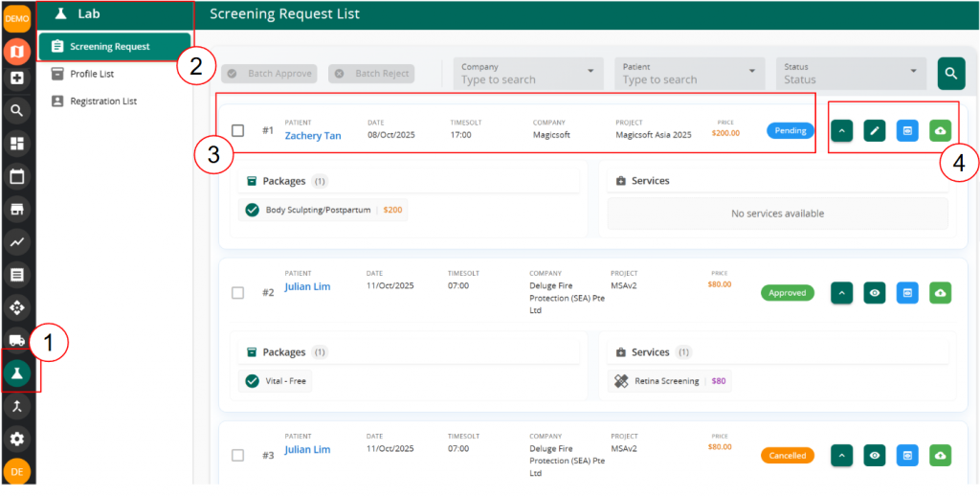This screenshot has width=980, height=496.
Task: Edit Zachery Tan's request with pencil icon
Action: coord(875,130)
